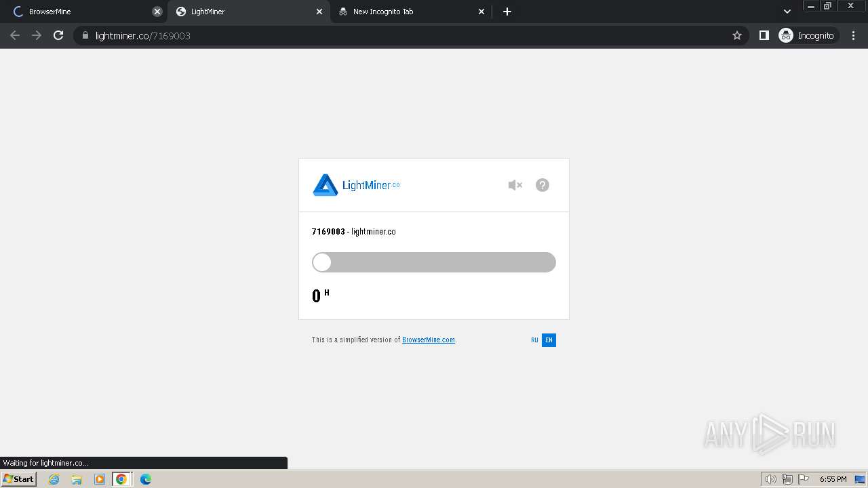This screenshot has width=868, height=488.
Task: Open the volume tray icon
Action: [x=770, y=479]
